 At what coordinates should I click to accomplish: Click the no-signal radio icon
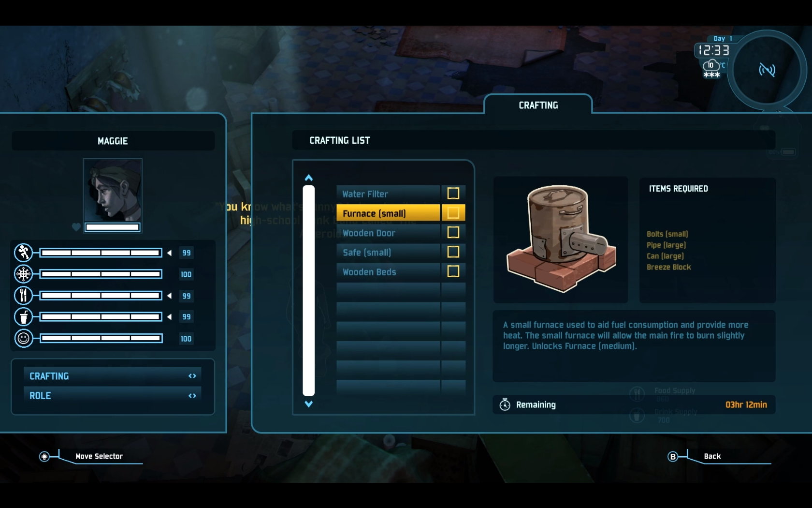(x=767, y=70)
